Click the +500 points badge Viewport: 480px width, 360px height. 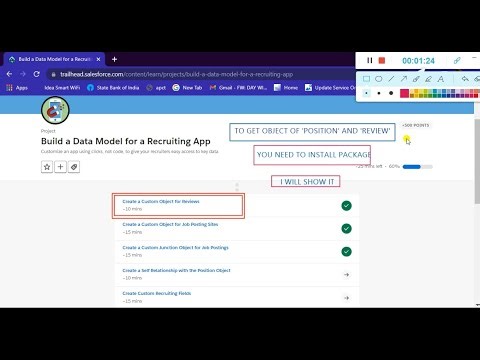point(416,125)
